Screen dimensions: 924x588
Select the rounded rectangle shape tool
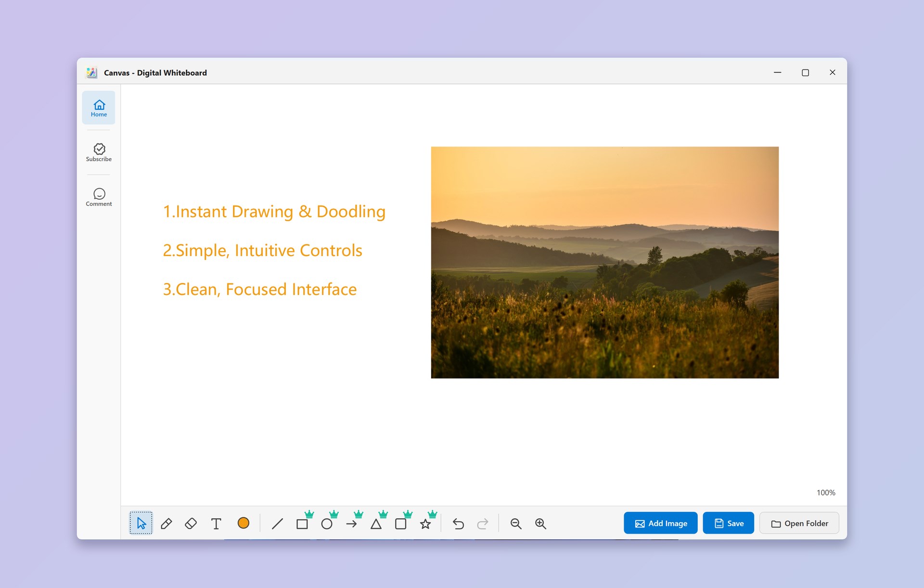tap(401, 524)
